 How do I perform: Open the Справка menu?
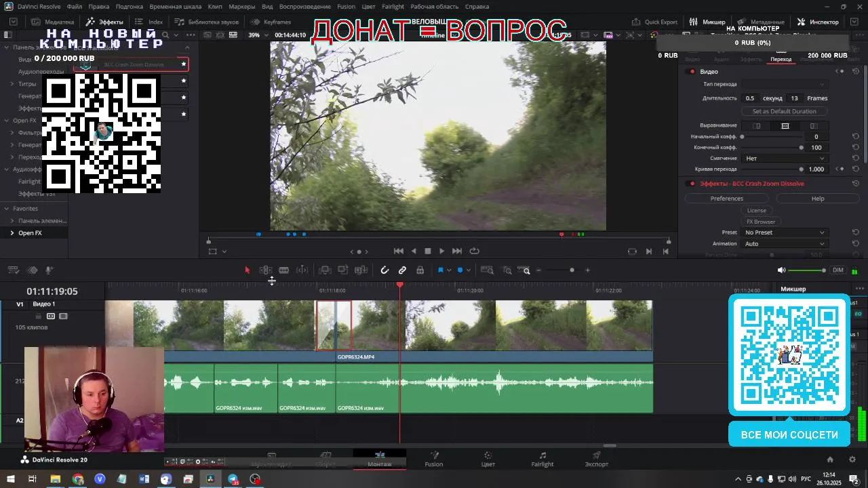click(477, 7)
